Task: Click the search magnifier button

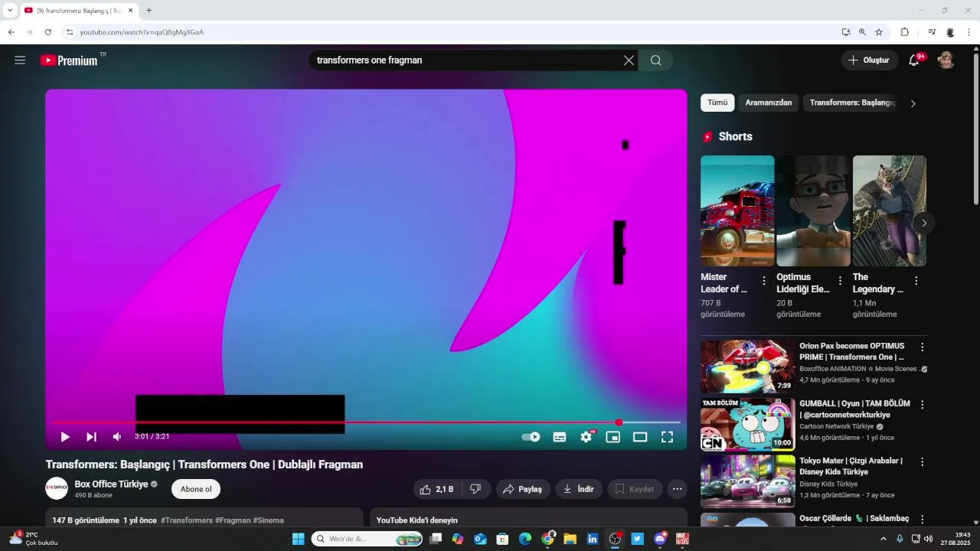Action: tap(656, 60)
